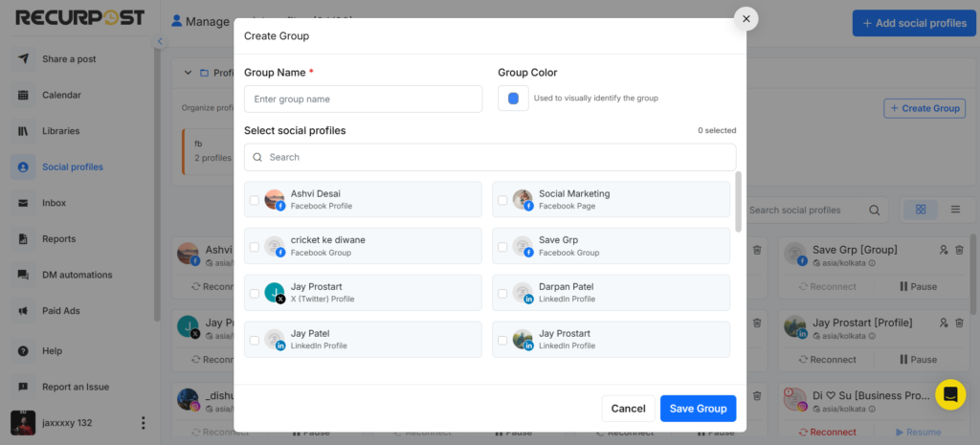Open DM automations page
Viewport: 980px width, 445px height.
click(x=78, y=275)
